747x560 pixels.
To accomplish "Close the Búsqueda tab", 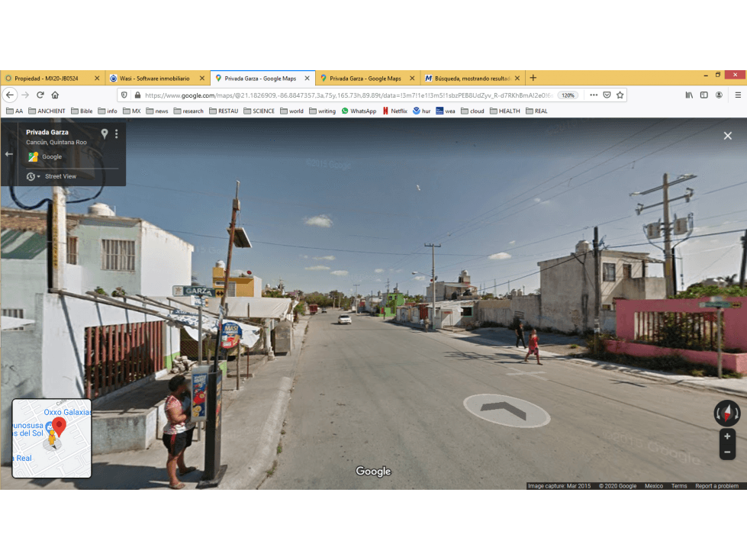I will point(517,78).
